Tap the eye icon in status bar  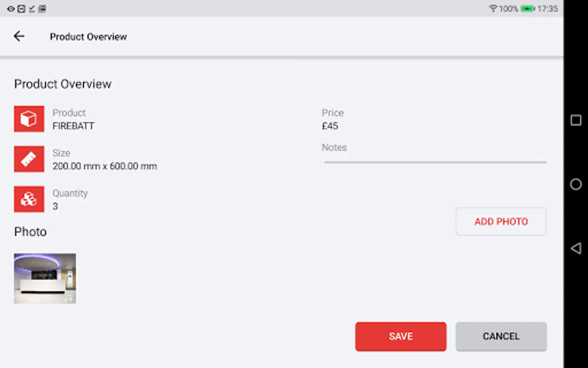click(11, 9)
